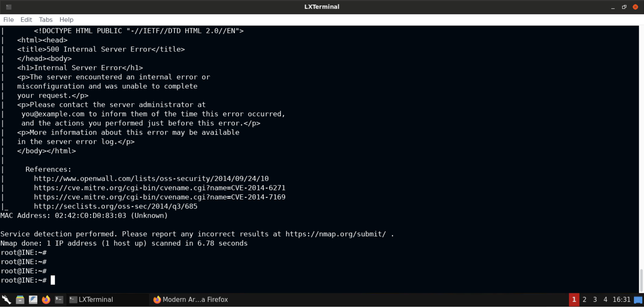The height and width of the screenshot is (307, 644).
Task: Click the DOCTYPE HTML PUBLIC line
Action: point(139,31)
